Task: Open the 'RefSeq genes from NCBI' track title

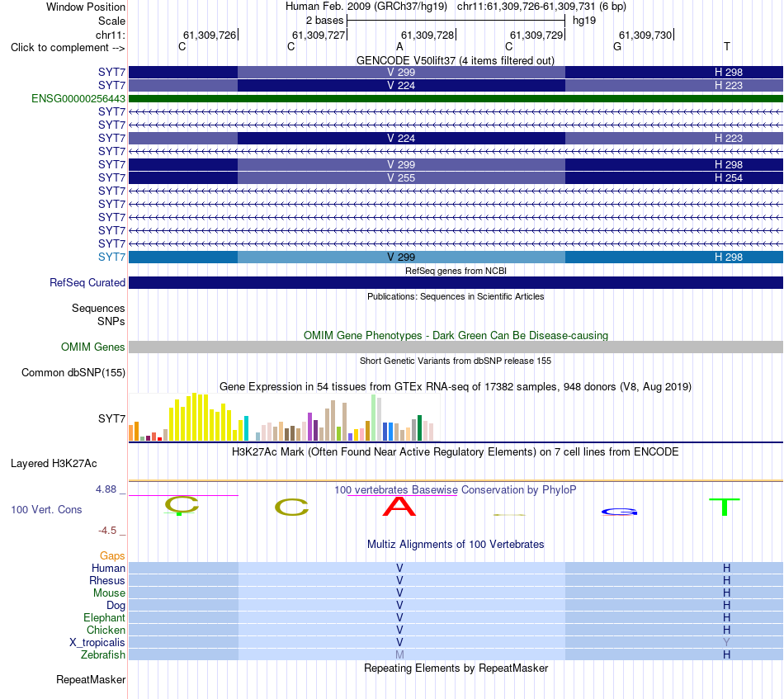Action: (x=456, y=271)
